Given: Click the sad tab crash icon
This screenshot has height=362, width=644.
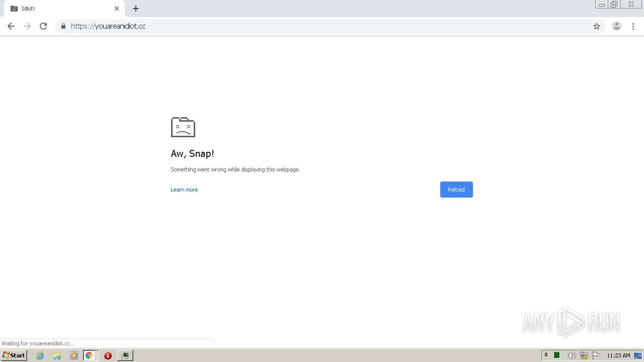Looking at the screenshot, I should pos(183,127).
